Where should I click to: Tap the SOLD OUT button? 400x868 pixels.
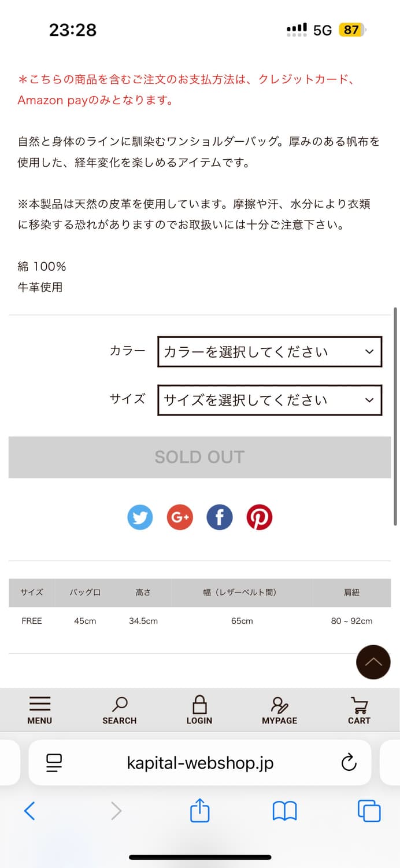(x=199, y=457)
